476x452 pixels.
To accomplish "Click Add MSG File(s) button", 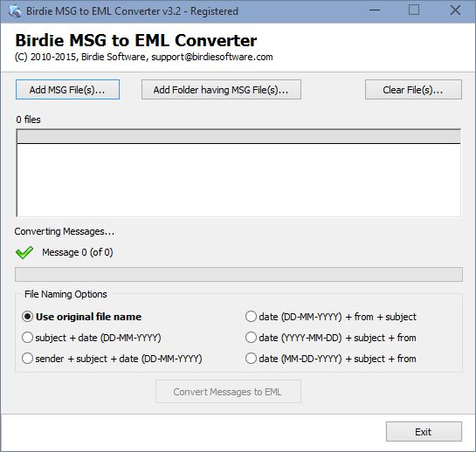I will click(67, 90).
